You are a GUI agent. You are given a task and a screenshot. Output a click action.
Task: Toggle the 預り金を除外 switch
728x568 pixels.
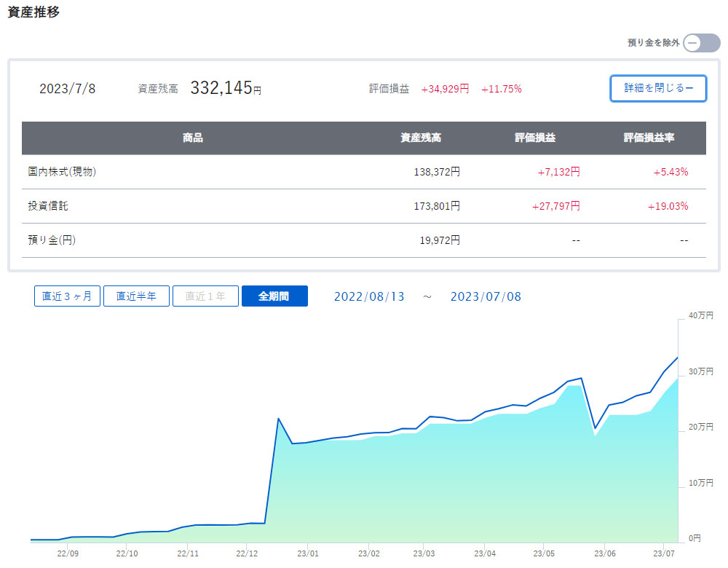click(x=701, y=43)
